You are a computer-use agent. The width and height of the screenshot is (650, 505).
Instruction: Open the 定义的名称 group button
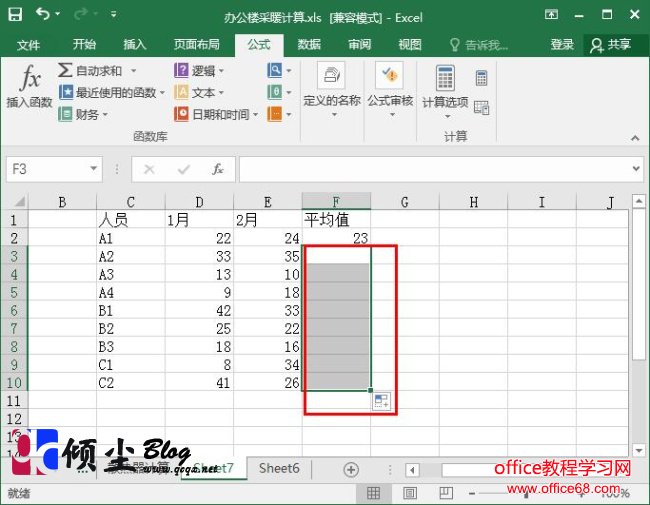click(x=332, y=90)
